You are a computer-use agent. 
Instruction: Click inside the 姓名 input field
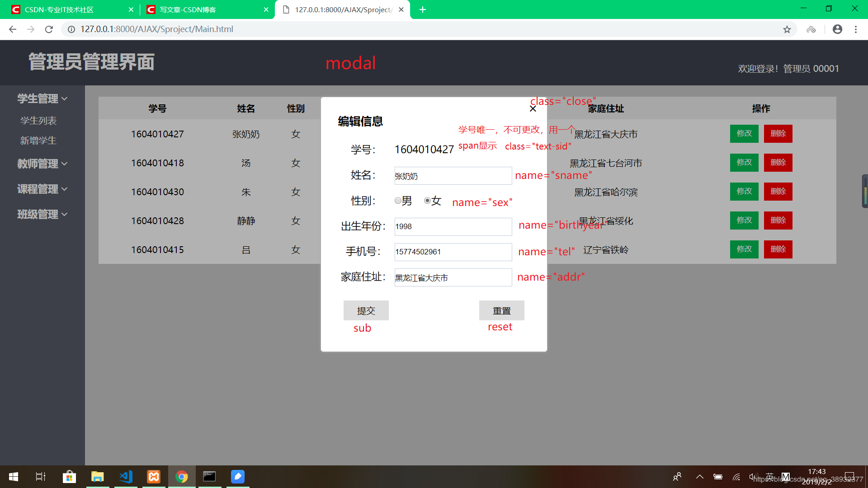(x=453, y=176)
